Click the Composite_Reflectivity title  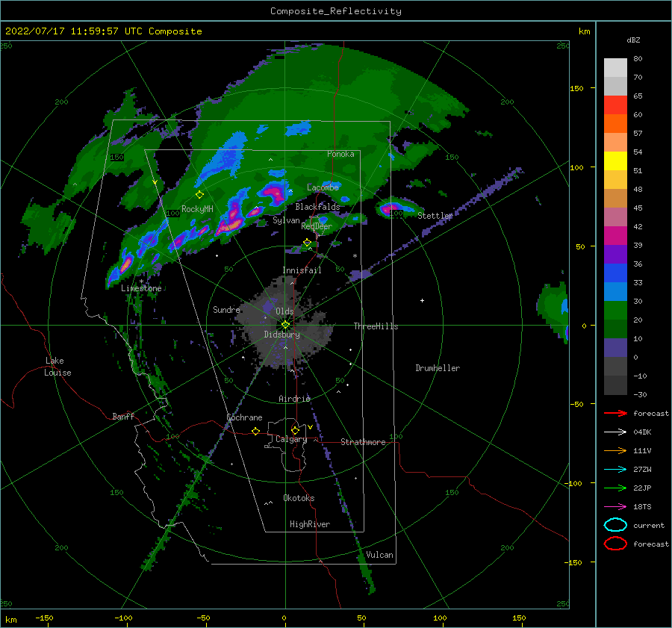pos(336,11)
